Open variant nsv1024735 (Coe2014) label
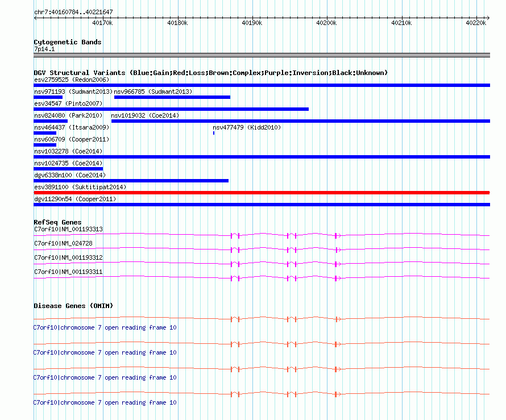The width and height of the screenshot is (506, 420). tap(68, 163)
